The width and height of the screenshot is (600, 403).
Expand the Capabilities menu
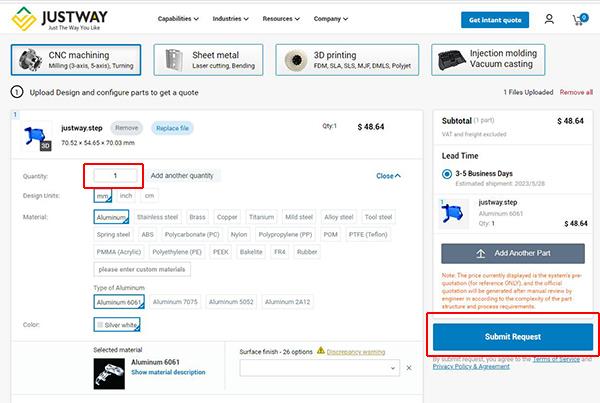click(178, 19)
